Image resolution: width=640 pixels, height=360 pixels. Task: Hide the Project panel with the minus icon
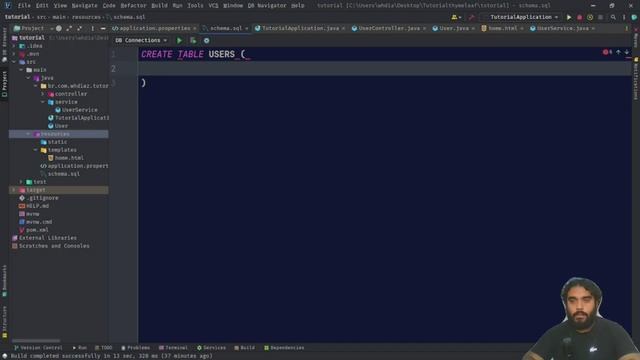coord(103,28)
